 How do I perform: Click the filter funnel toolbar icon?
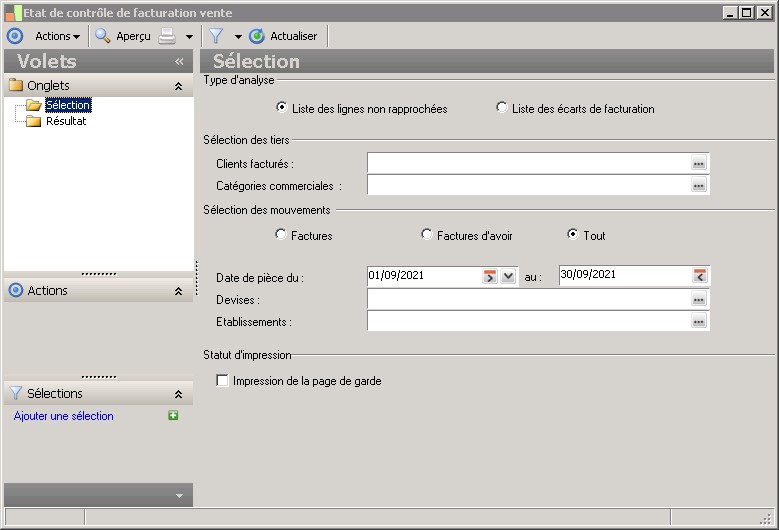tap(215, 36)
